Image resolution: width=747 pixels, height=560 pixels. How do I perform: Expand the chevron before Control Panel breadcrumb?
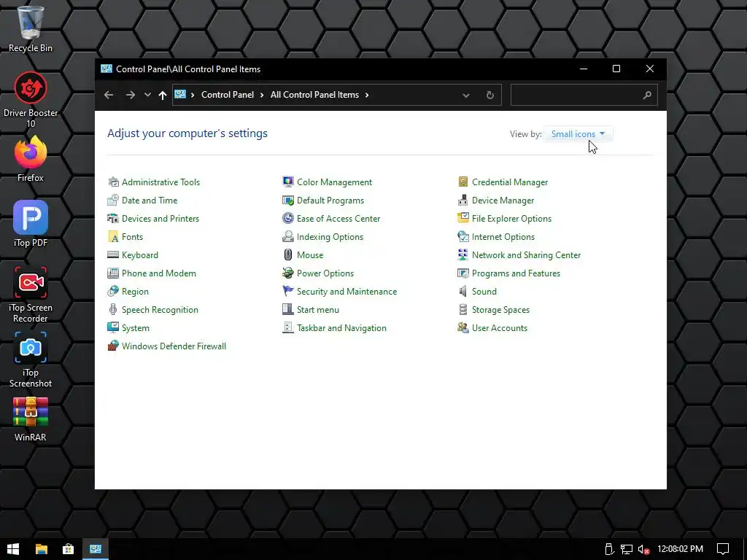pyautogui.click(x=193, y=95)
